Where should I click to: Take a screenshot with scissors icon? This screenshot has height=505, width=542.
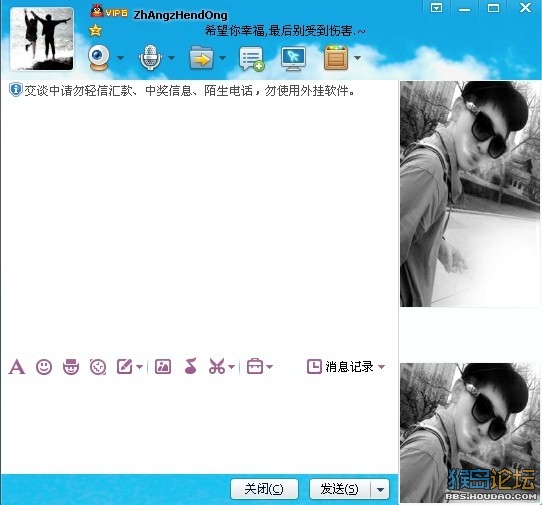(217, 366)
